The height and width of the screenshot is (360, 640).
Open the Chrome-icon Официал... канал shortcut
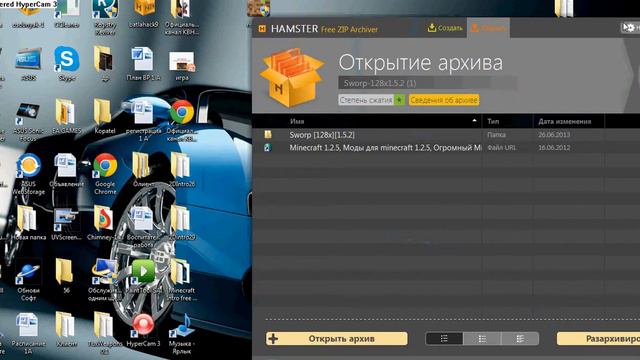click(182, 121)
